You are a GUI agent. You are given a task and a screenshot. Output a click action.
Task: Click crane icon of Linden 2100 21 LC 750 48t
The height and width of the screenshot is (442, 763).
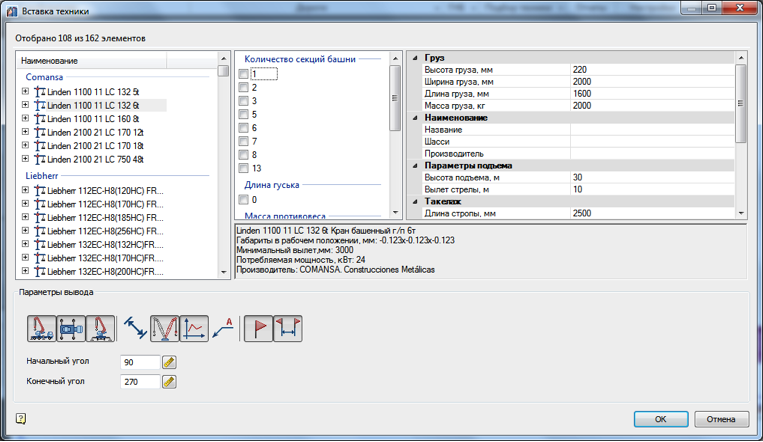[40, 159]
